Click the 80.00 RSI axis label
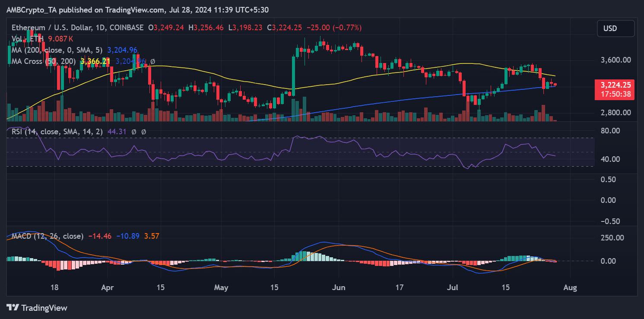The height and width of the screenshot is (319, 644). click(610, 131)
